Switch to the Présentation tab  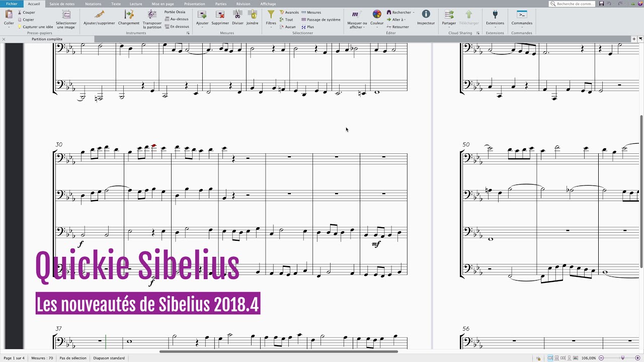[x=195, y=4]
